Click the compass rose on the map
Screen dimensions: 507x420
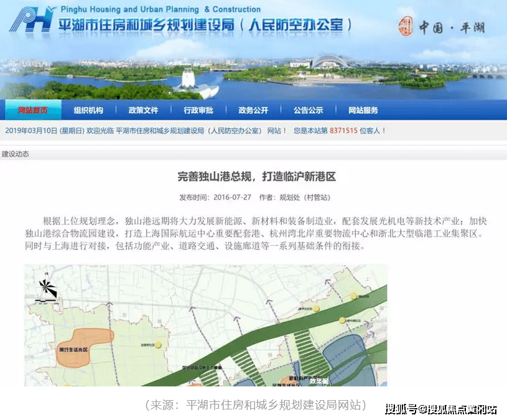click(47, 289)
